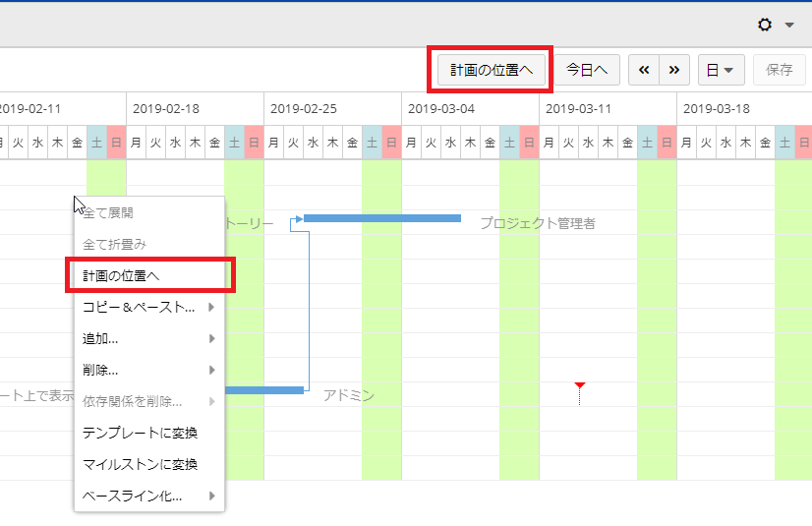Image resolution: width=812 pixels, height=526 pixels.
Task: Click week header 2019-03-04
Action: 470,109
